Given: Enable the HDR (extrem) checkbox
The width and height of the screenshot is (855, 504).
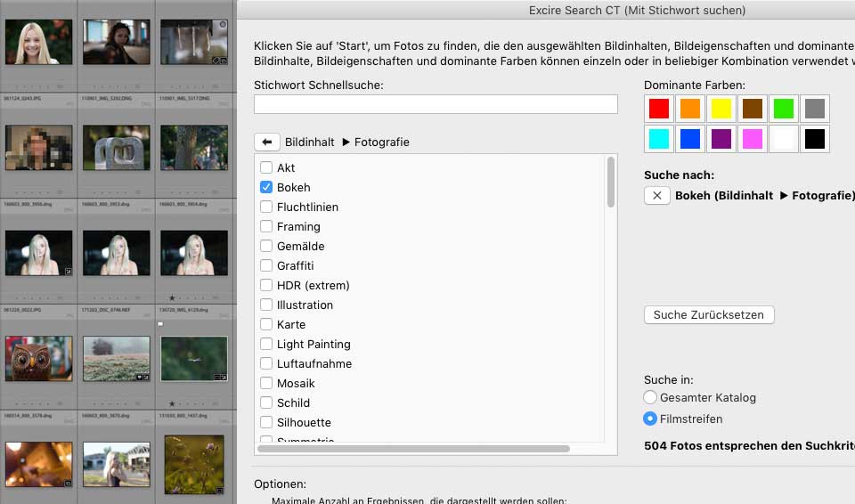Looking at the screenshot, I should (266, 285).
